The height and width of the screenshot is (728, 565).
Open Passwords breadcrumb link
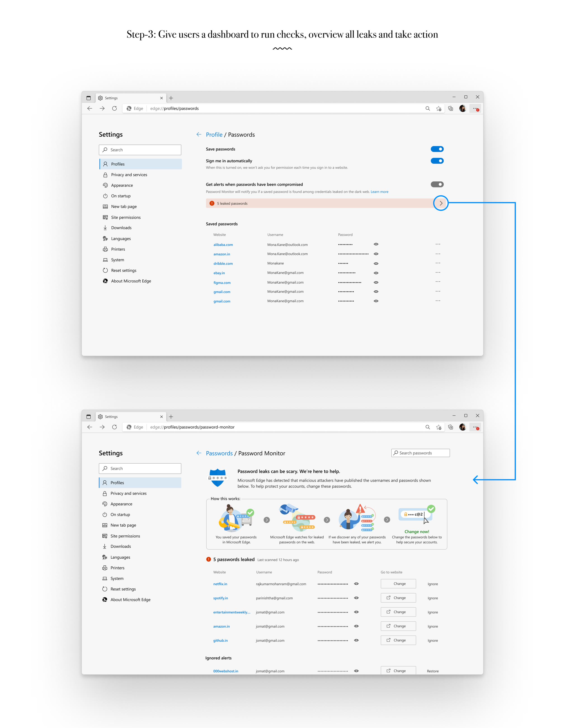tap(219, 453)
